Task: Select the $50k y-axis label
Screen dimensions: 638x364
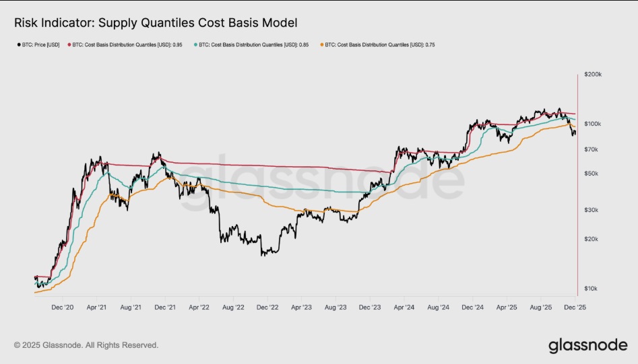Action: (592, 174)
